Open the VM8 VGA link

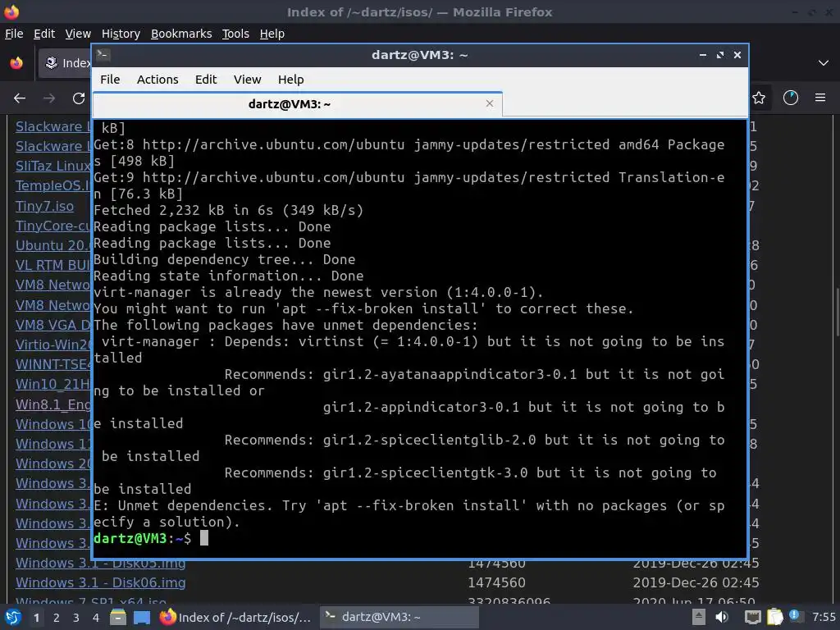pos(53,325)
